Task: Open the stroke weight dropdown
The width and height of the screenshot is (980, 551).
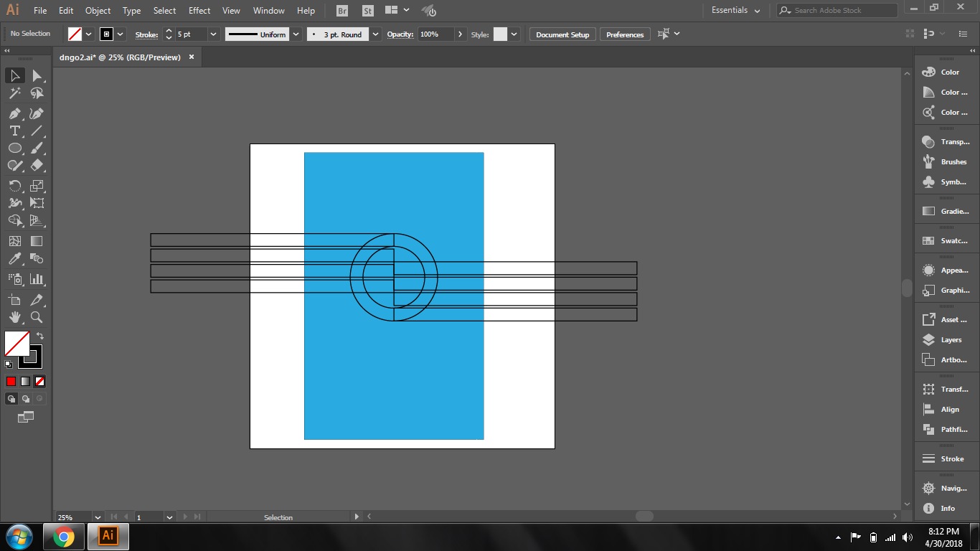Action: pos(213,34)
